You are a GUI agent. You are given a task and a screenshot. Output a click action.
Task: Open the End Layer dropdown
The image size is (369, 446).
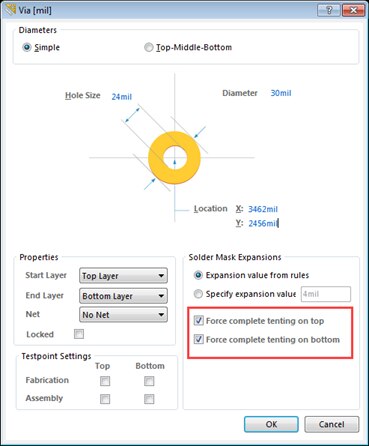[123, 296]
